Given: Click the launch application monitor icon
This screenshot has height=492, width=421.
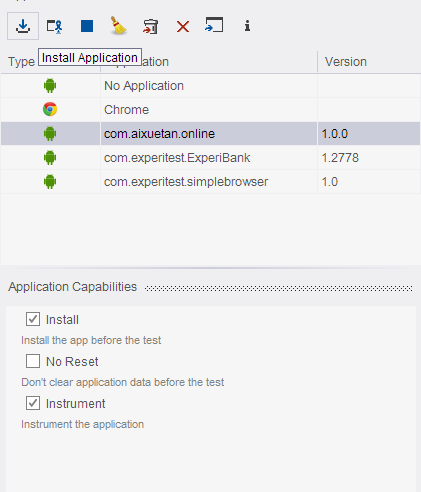Looking at the screenshot, I should point(55,26).
